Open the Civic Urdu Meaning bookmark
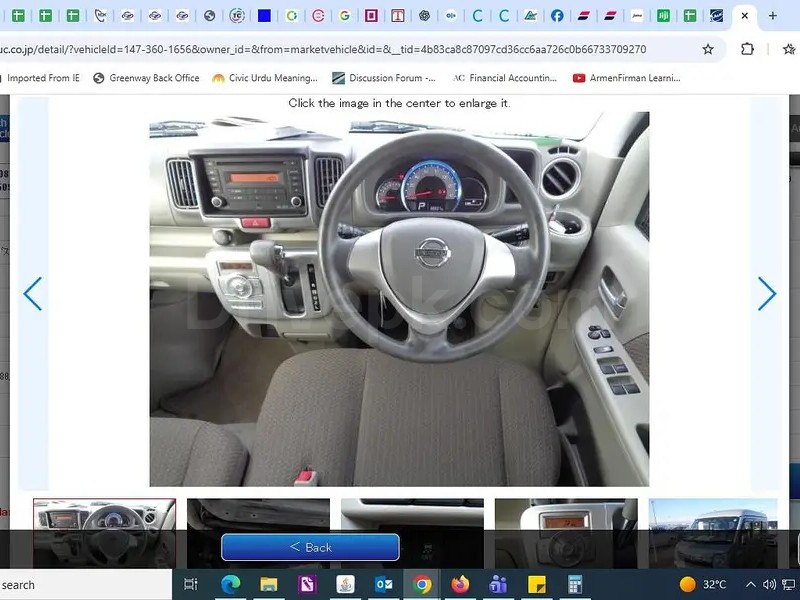Image resolution: width=800 pixels, height=600 pixels. (265, 78)
